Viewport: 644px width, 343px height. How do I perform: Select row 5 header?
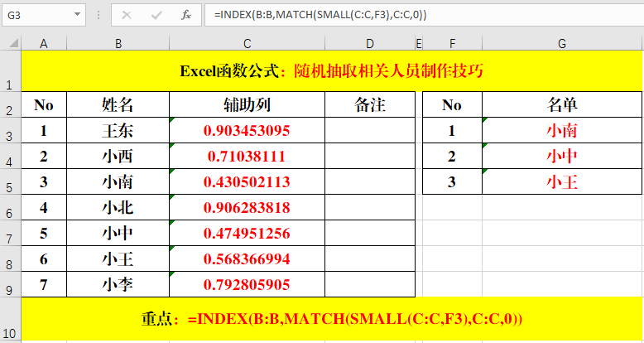11,181
